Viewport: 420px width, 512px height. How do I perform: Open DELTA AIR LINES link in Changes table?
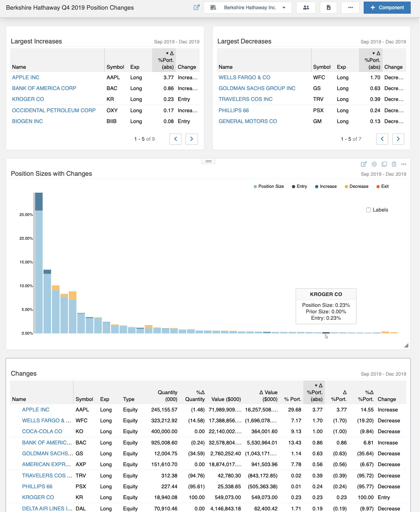coord(47,508)
